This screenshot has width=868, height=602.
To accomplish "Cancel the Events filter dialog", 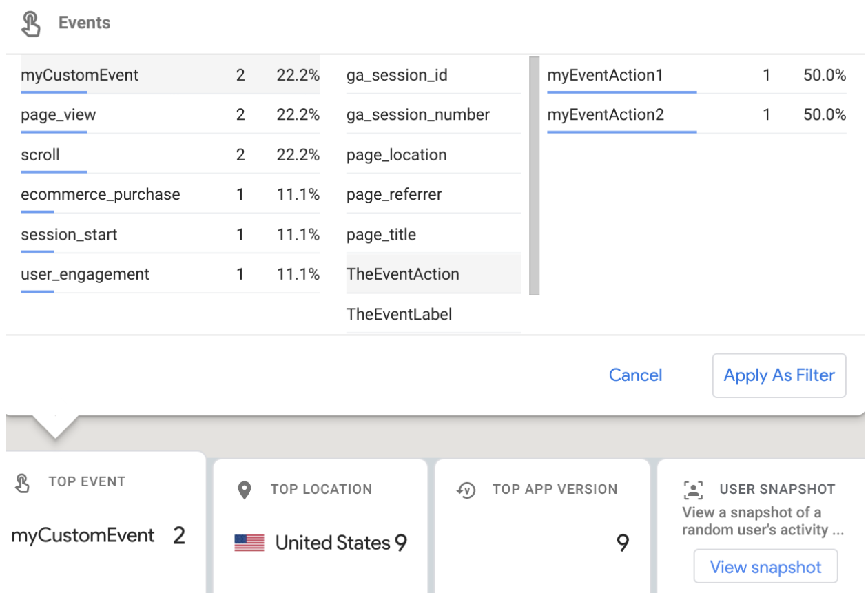I will coord(635,375).
